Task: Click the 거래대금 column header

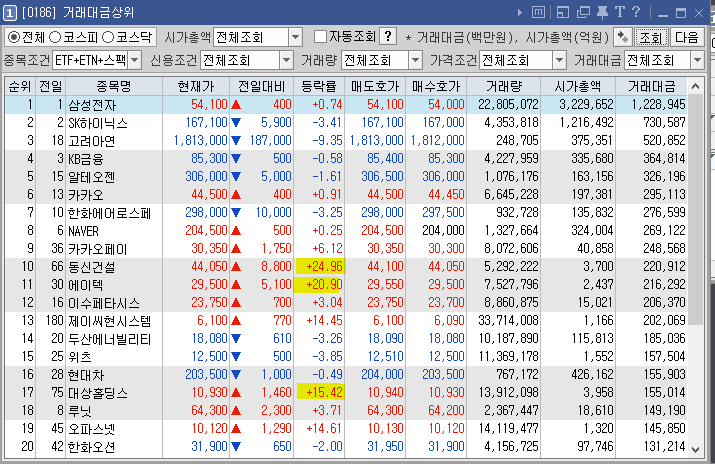Action: [x=652, y=86]
